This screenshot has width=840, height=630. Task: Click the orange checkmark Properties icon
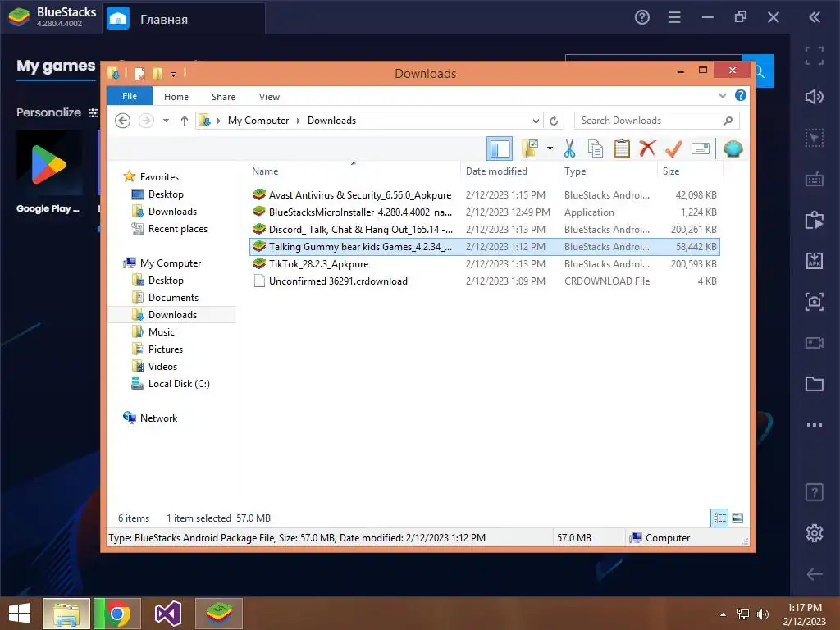673,148
